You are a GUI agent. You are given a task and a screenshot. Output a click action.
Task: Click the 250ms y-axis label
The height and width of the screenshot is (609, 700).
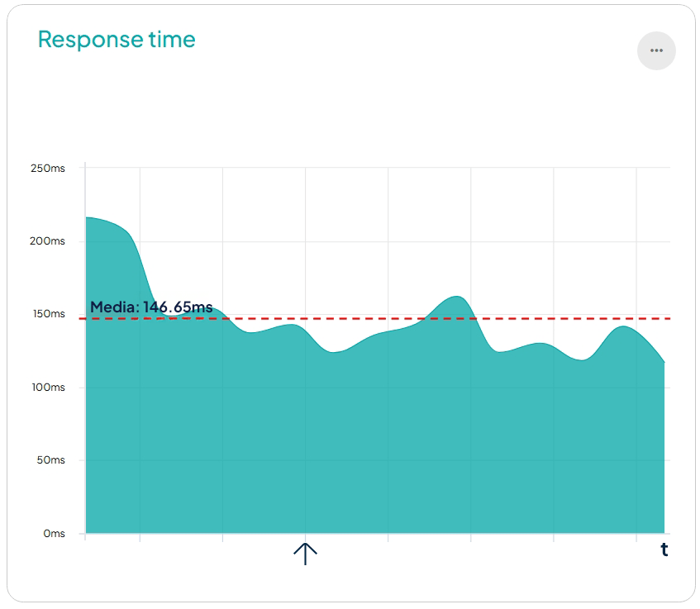click(x=47, y=168)
